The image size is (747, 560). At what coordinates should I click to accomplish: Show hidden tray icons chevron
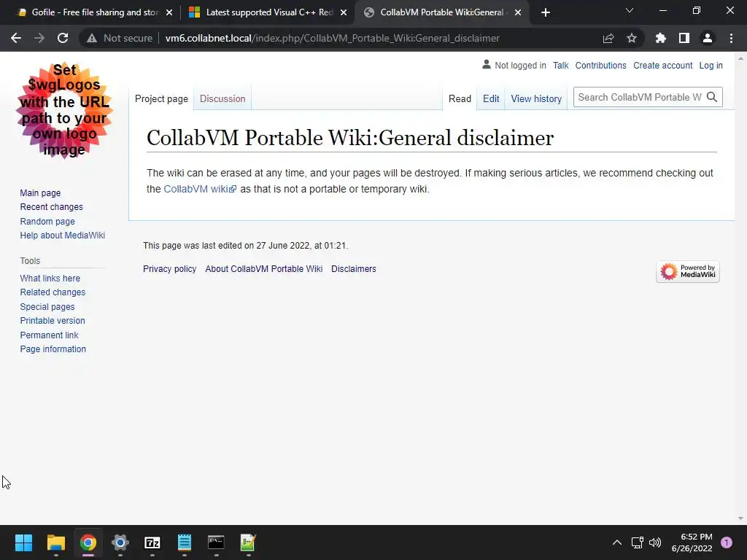click(x=617, y=542)
